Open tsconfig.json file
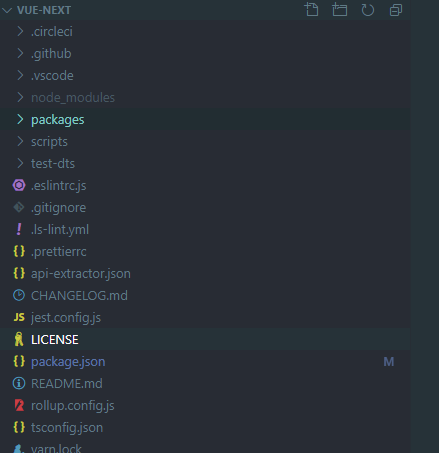This screenshot has width=439, height=453. 67,428
